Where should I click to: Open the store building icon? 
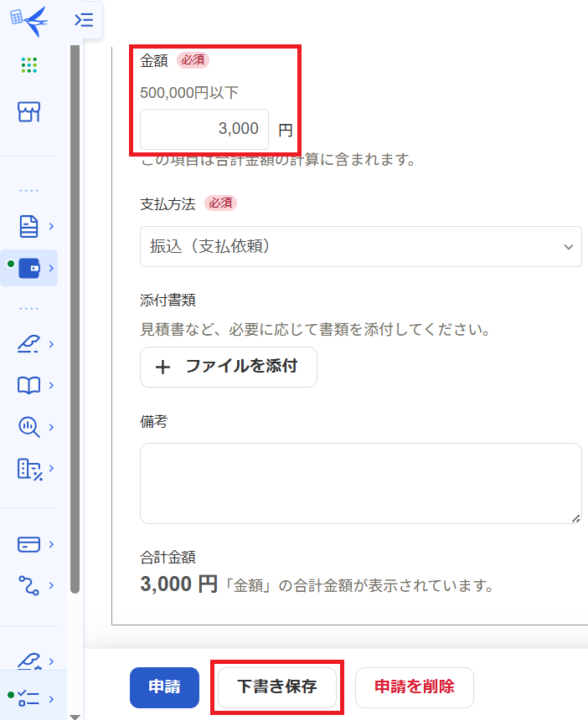pyautogui.click(x=29, y=111)
